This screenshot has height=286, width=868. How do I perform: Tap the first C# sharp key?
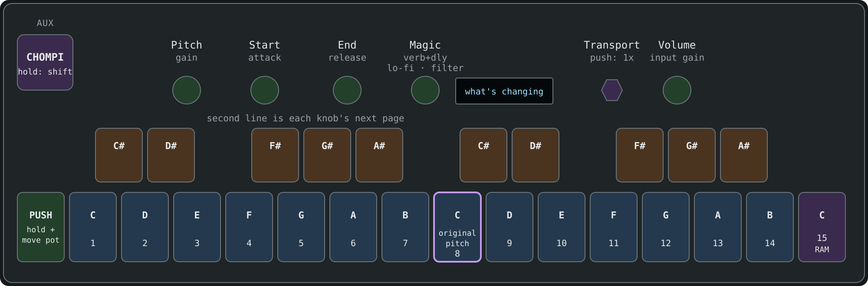pyautogui.click(x=119, y=155)
